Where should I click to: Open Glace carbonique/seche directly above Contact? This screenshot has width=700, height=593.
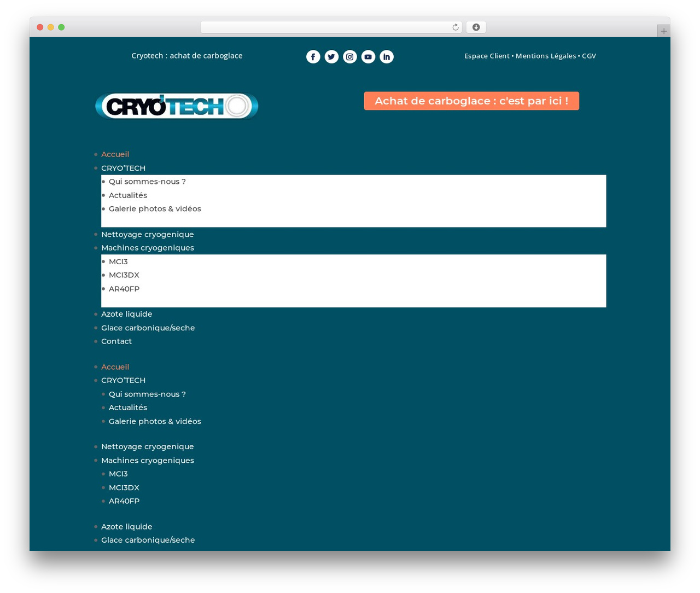[148, 328]
